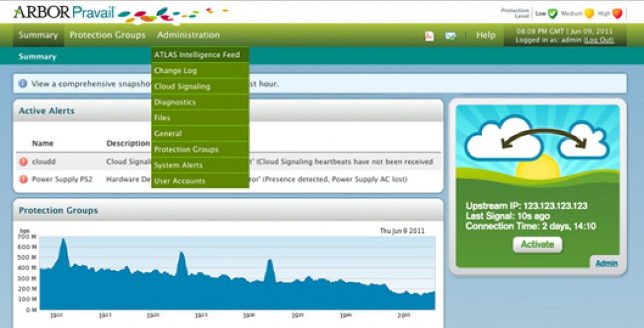This screenshot has width=644, height=328.
Task: Open the Summary main tab
Action: [x=38, y=36]
